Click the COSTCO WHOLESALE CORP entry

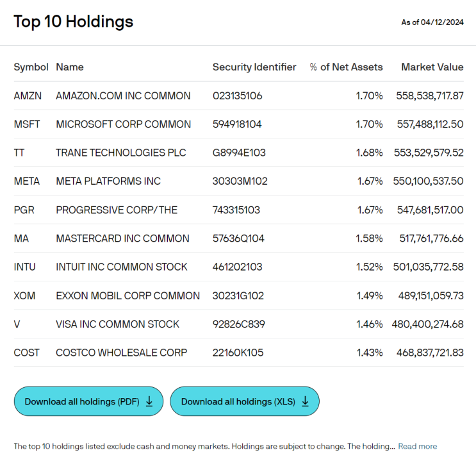(122, 353)
